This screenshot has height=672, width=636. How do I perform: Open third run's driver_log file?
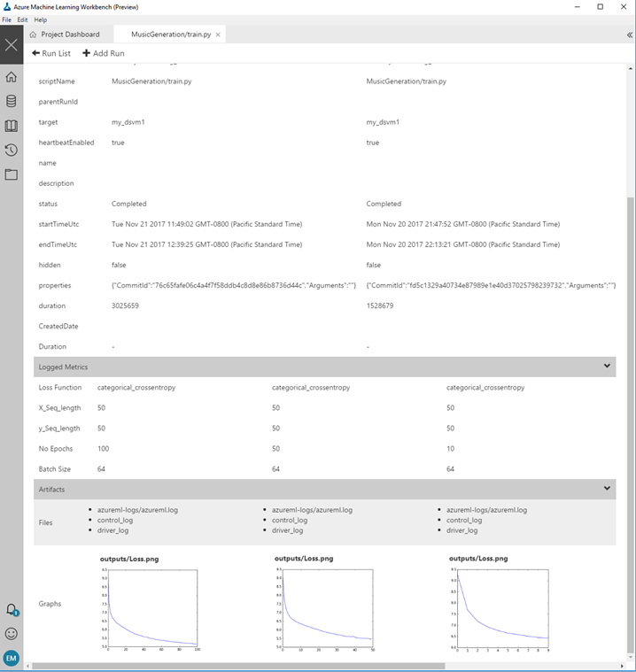(x=461, y=530)
